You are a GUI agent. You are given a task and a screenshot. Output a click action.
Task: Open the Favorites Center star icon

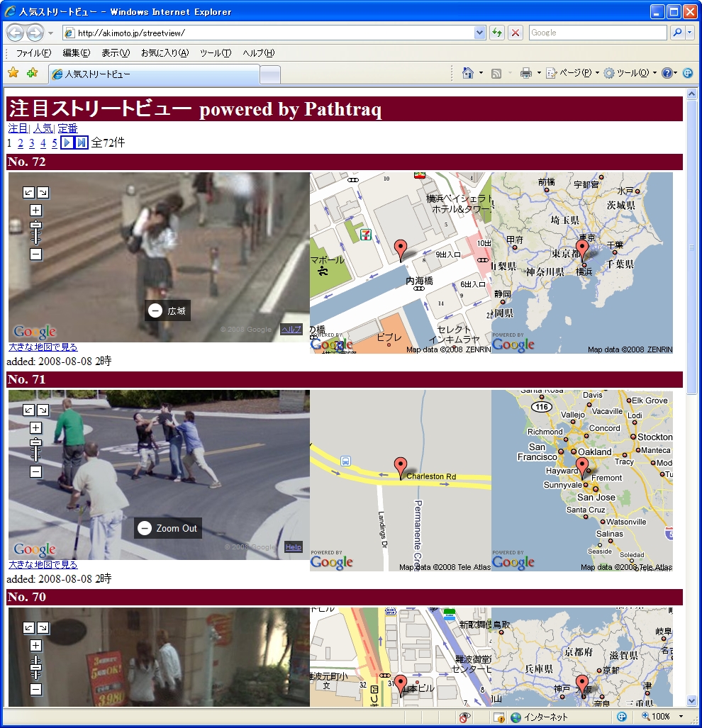[x=13, y=72]
